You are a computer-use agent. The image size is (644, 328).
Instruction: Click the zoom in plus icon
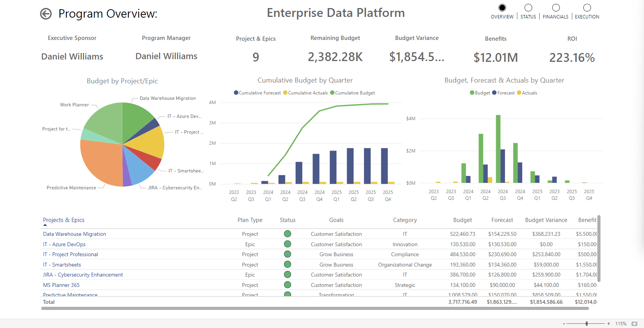click(x=609, y=324)
